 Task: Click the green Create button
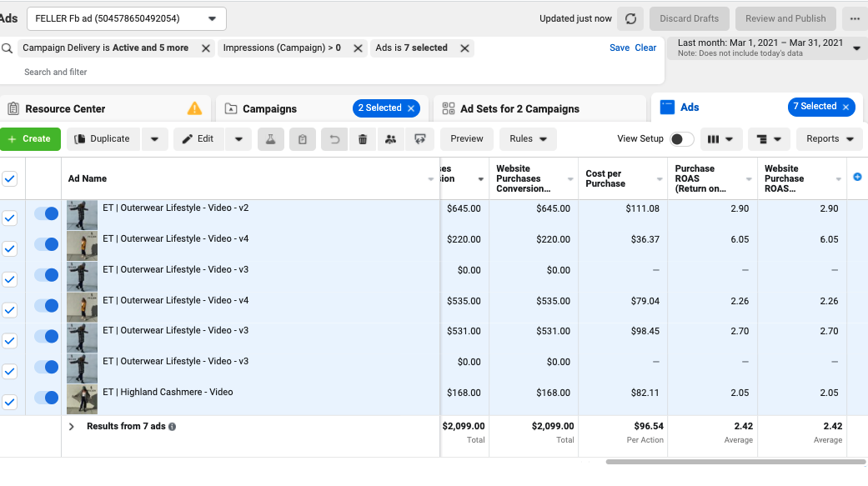tap(31, 139)
